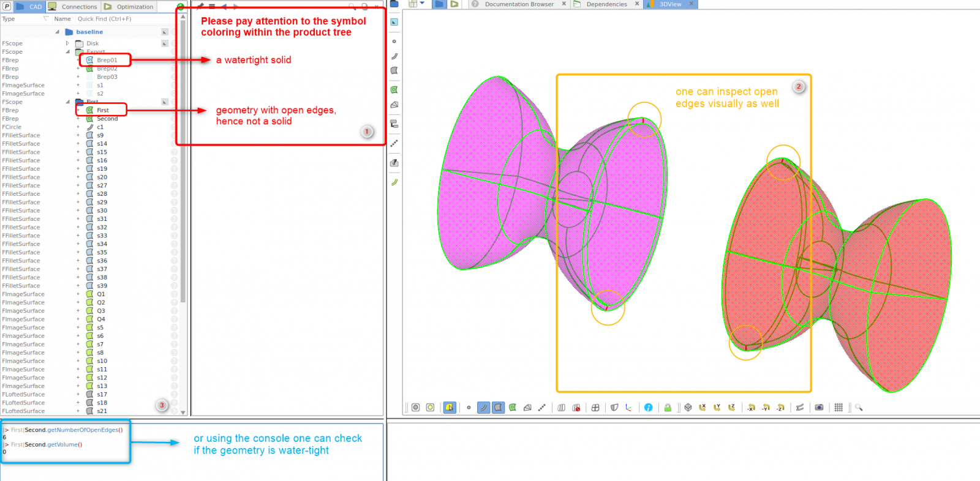The width and height of the screenshot is (980, 481).
Task: Click the point filter dot icon in bottom toolbar
Action: coord(469,408)
